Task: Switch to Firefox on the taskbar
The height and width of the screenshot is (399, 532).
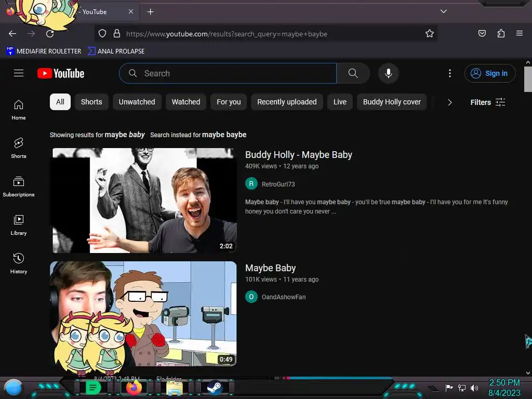Action: tap(134, 388)
